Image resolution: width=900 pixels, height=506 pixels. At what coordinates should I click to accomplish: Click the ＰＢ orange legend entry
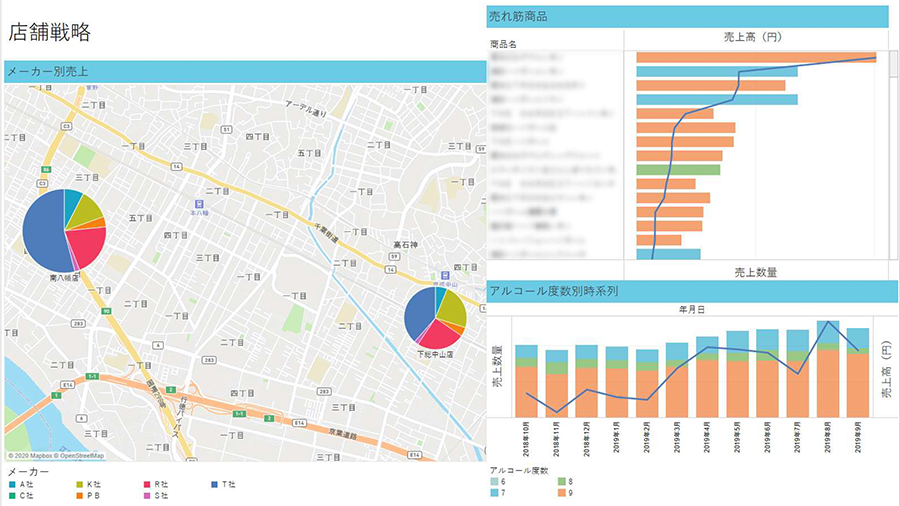click(78, 495)
